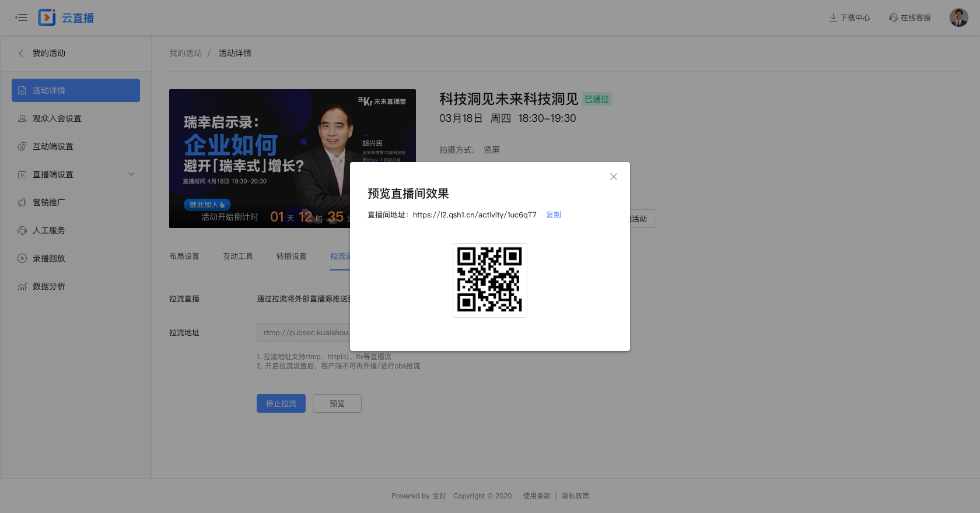980x513 pixels.
Task: Expand 直播端设置 submenu chevron
Action: tap(131, 174)
